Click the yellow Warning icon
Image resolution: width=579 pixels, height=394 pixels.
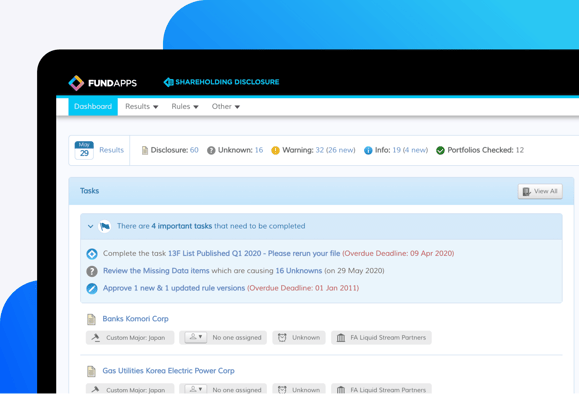click(275, 150)
